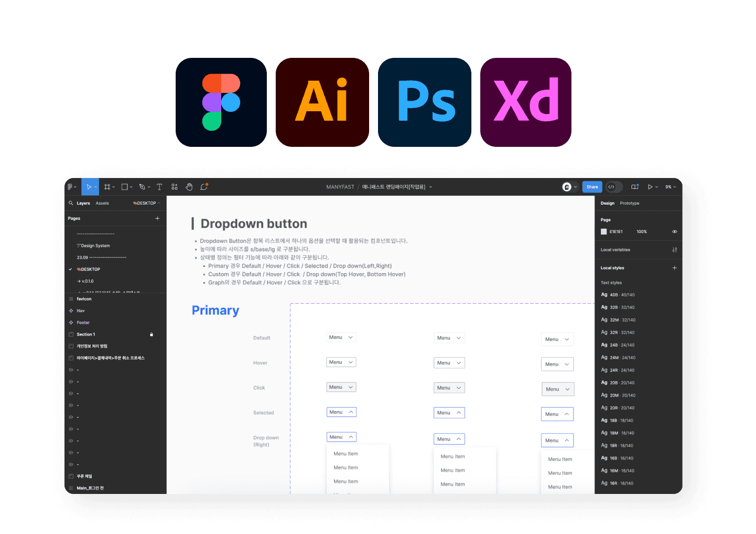The image size is (756, 534).
Task: Select the Hand tool
Action: [189, 187]
